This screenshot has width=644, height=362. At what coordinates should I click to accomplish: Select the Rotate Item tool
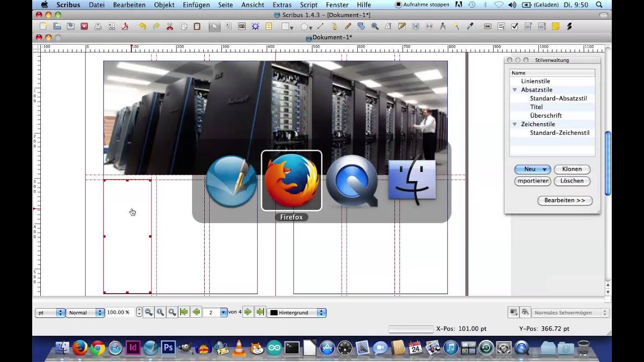point(361,26)
